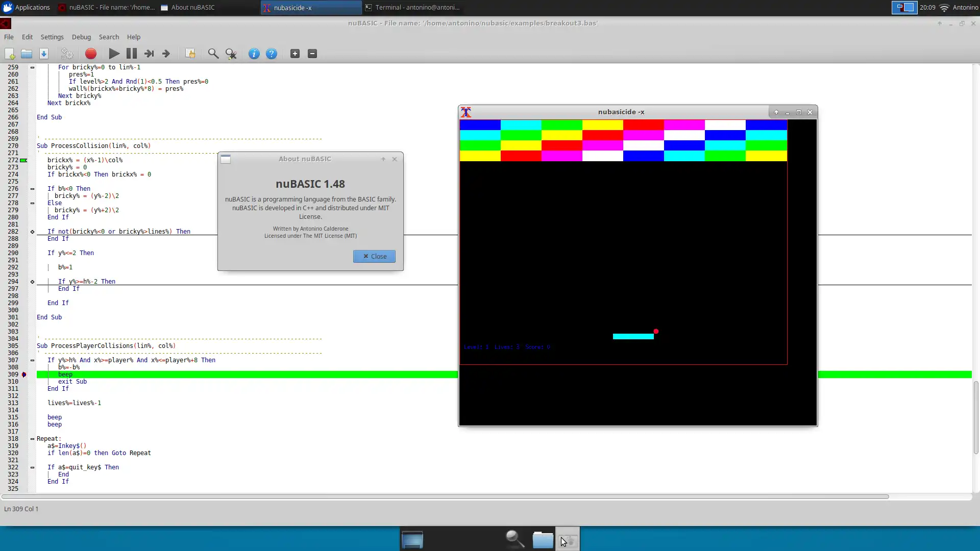
Task: Close the About nuBASIC dialog
Action: point(374,256)
